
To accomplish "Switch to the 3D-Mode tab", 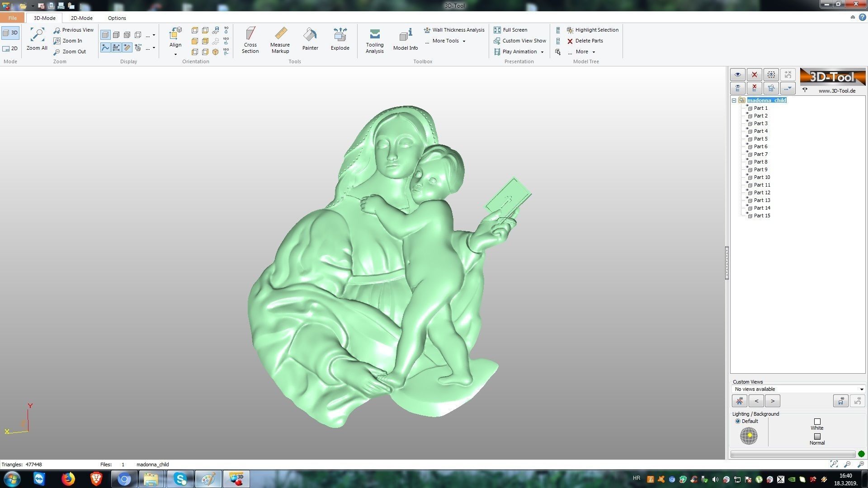I will point(44,18).
